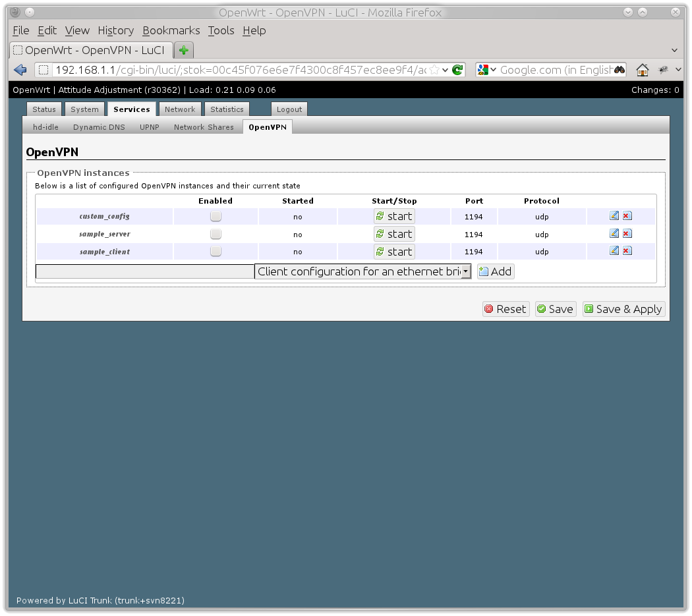Delete the sample_client instance

coord(627,250)
